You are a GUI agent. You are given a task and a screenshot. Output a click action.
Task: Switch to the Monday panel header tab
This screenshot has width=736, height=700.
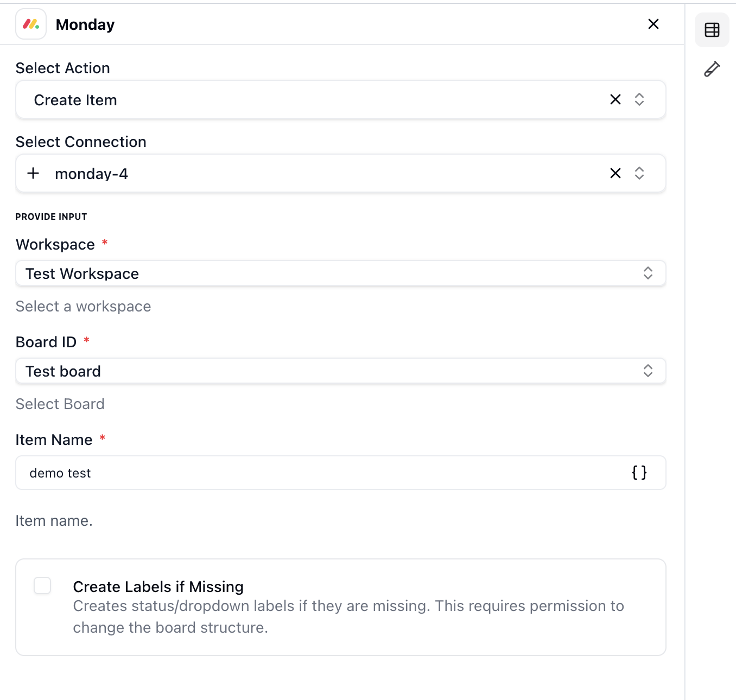pos(85,24)
